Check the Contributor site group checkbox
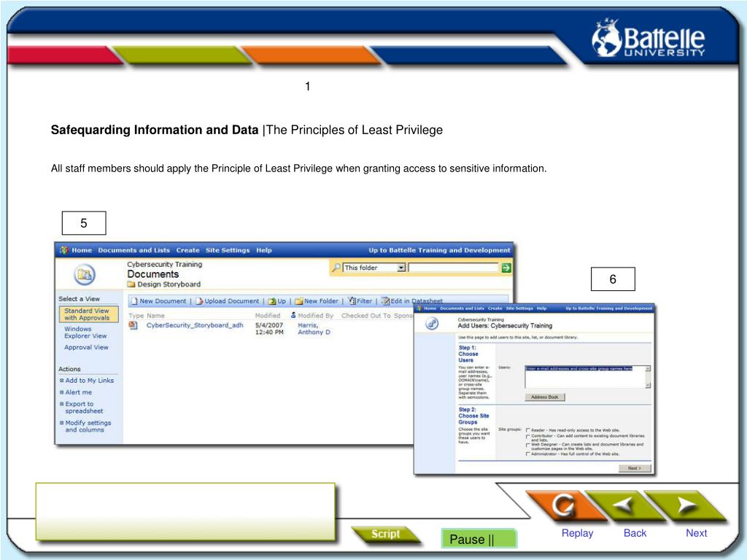This screenshot has width=747, height=560. click(528, 436)
